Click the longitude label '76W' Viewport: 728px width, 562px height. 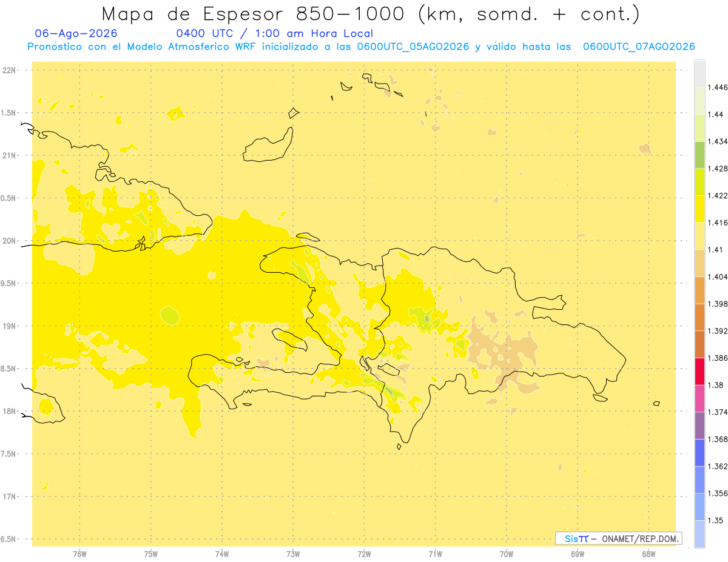tap(79, 554)
